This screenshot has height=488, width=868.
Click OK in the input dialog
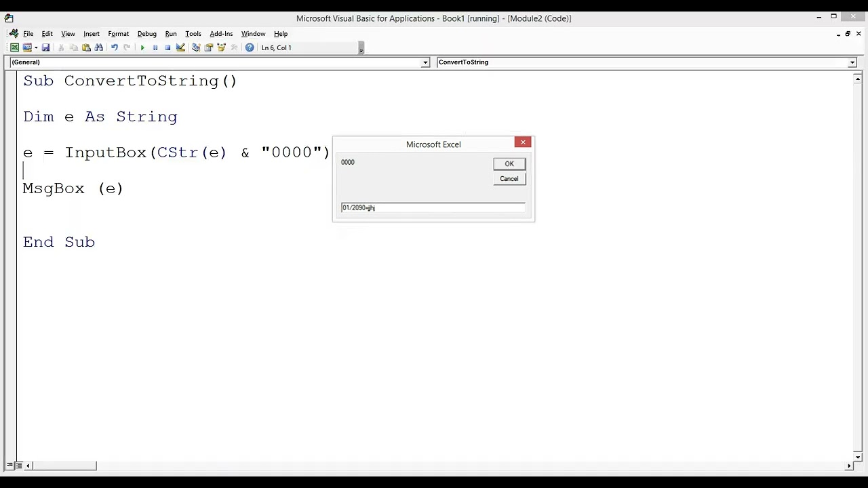coord(509,163)
